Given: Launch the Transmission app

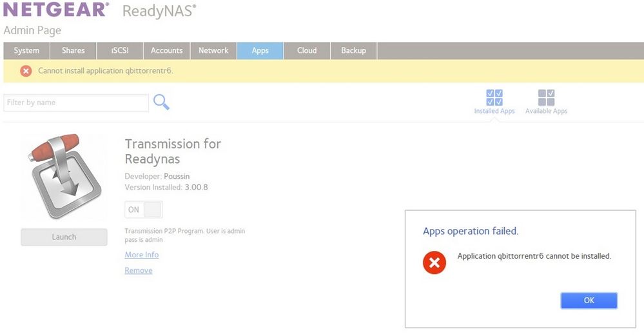Looking at the screenshot, I should click(x=64, y=237).
